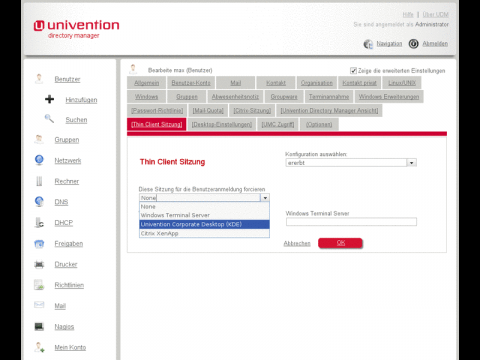Click the session text field showing 'None'
Image resolution: width=480 pixels, height=360 pixels.
coord(200,198)
